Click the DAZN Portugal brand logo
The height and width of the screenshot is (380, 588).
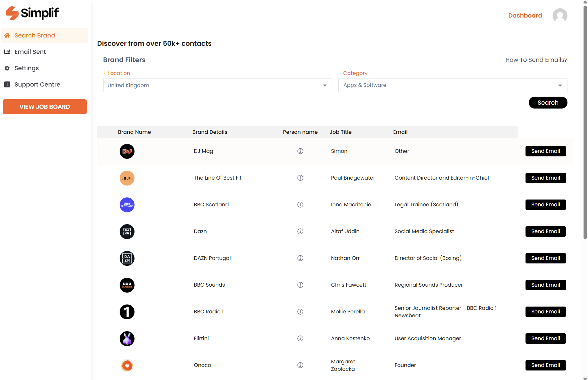click(x=127, y=258)
